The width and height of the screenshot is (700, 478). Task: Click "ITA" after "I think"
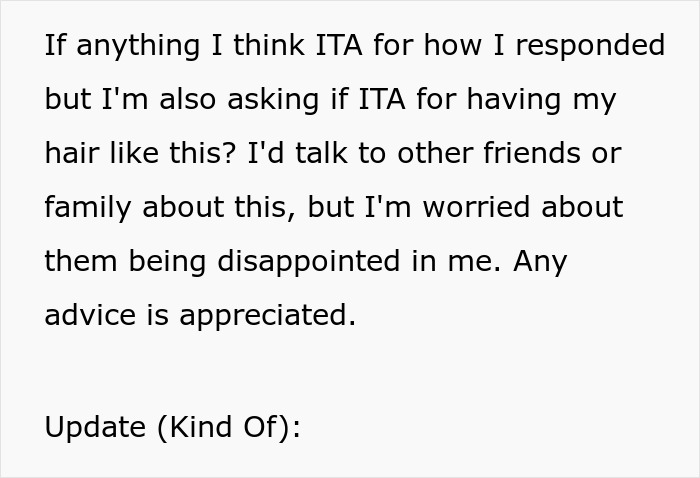(x=339, y=45)
